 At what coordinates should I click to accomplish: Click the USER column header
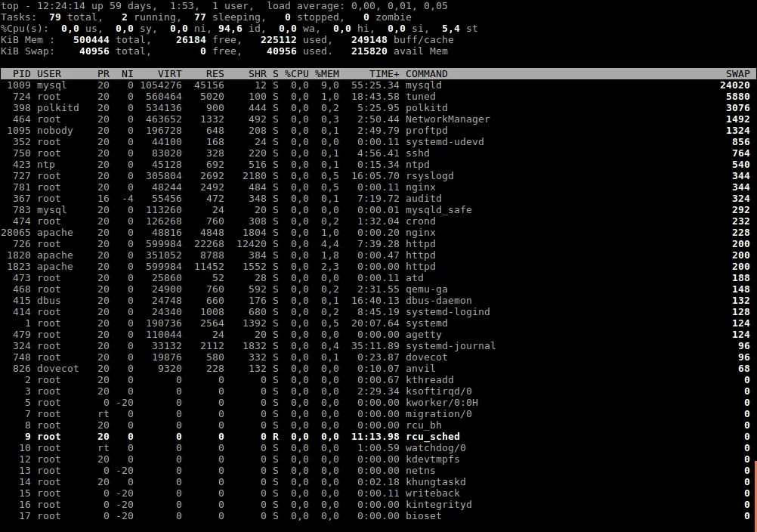point(49,74)
